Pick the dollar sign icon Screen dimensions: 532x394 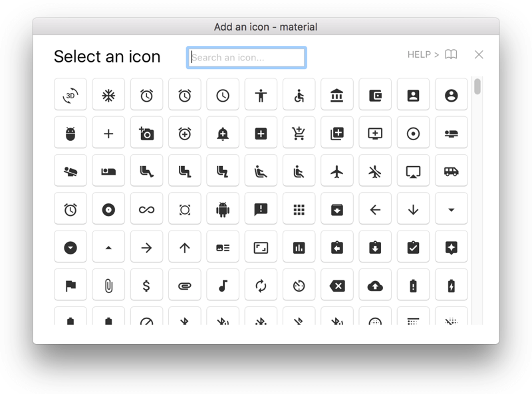pos(146,285)
